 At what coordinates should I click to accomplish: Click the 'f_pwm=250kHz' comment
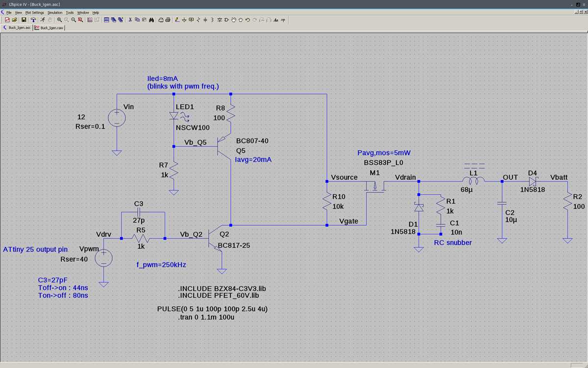[161, 264]
